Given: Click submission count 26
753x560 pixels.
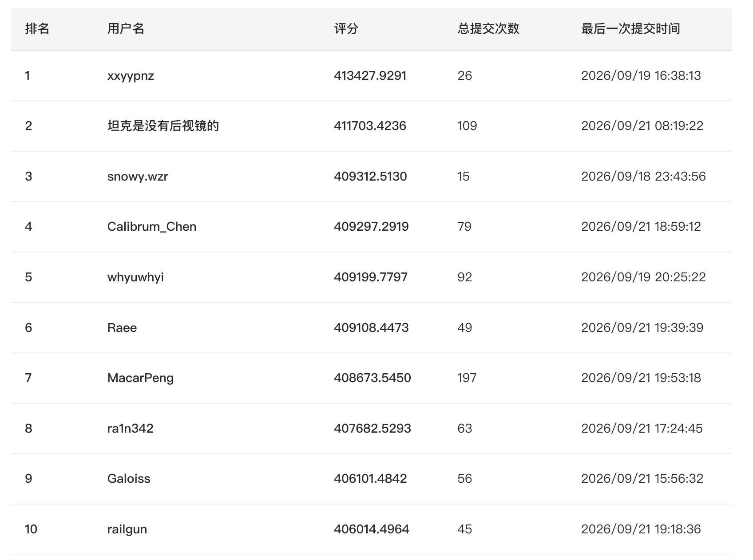Looking at the screenshot, I should 464,76.
